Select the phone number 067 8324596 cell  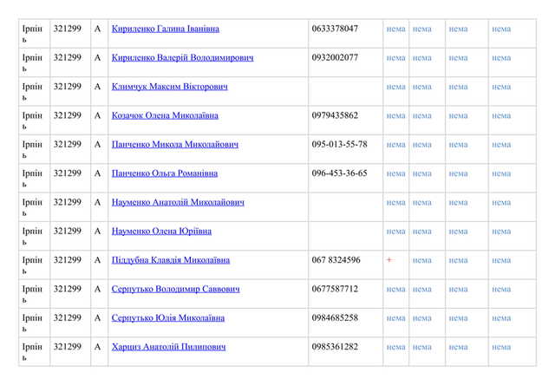(x=336, y=260)
